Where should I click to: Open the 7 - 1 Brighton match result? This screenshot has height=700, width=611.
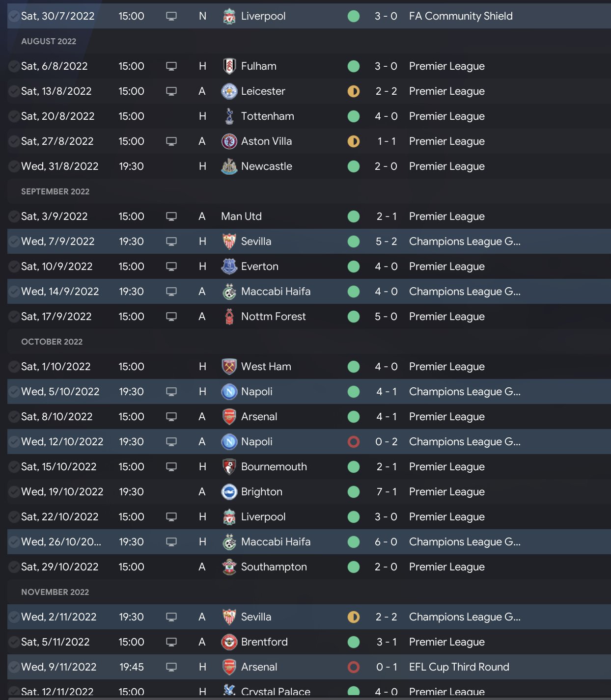click(x=386, y=492)
